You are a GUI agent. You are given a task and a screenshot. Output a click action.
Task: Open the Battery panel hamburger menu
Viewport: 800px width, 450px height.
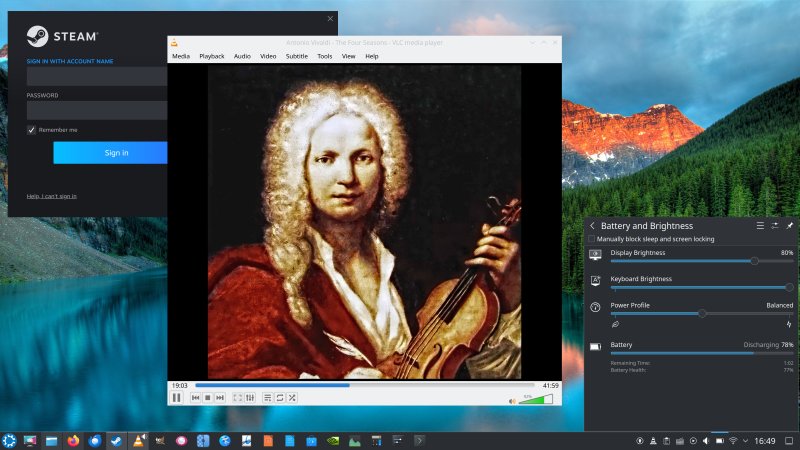click(760, 226)
